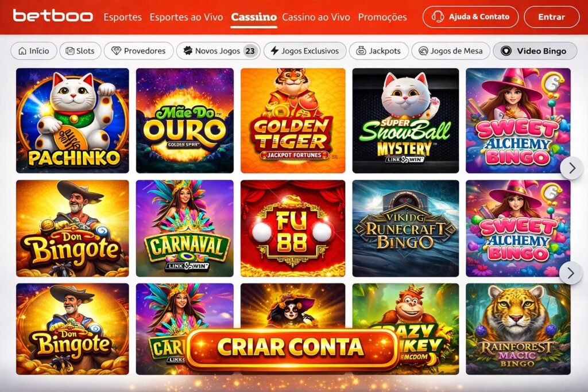Open the Novos Jogos category
This screenshot has width=588, height=392.
[x=218, y=51]
